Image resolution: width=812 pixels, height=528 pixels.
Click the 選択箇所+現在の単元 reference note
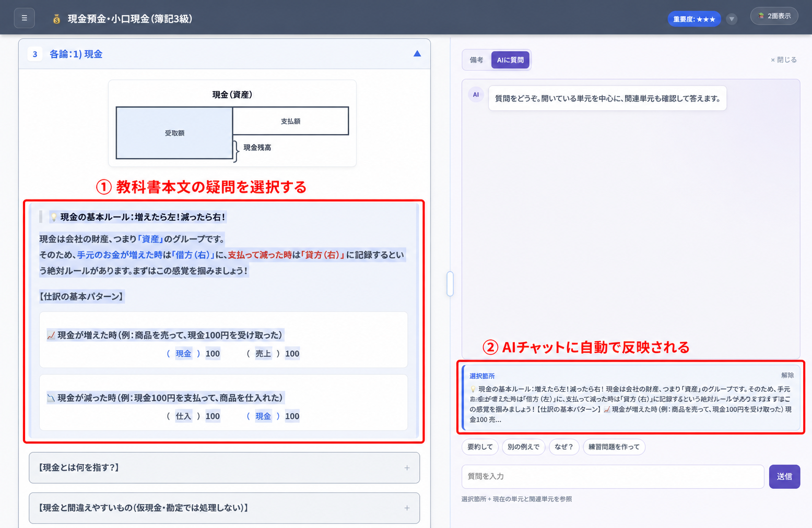(x=516, y=499)
